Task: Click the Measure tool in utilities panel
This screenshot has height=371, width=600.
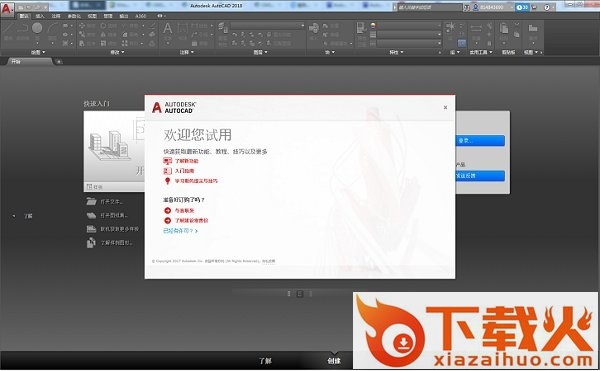Action: click(x=476, y=28)
